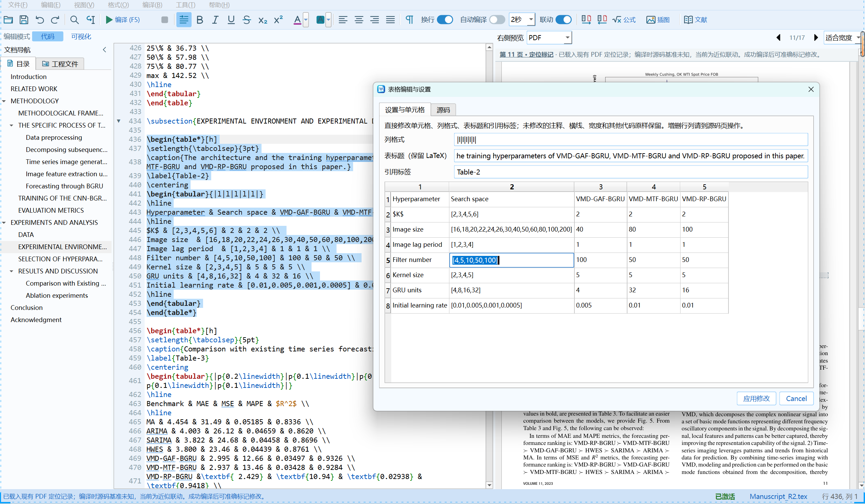Click the compile (F5) play button
The image size is (865, 504).
[123, 20]
